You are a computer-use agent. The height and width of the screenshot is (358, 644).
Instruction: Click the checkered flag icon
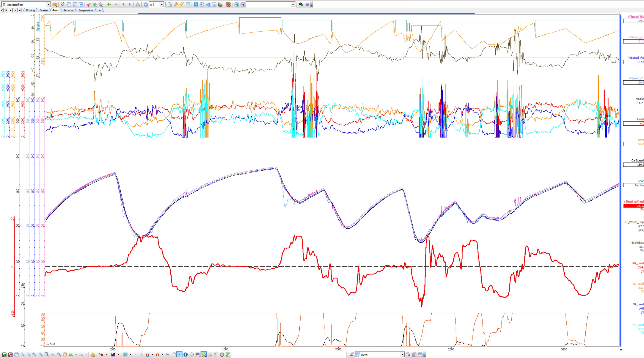(198, 354)
